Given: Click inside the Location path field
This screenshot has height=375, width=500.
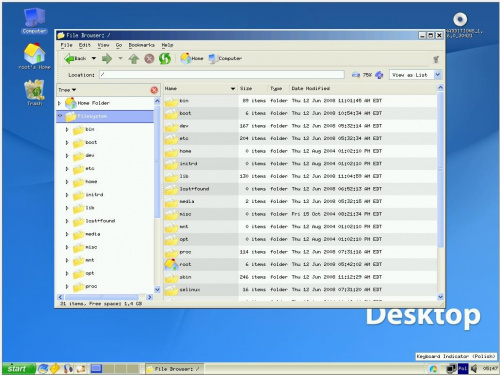Looking at the screenshot, I should click(222, 75).
